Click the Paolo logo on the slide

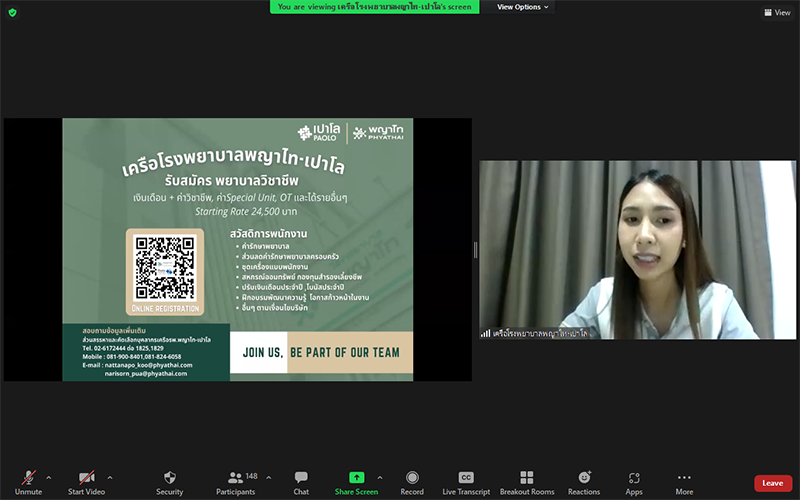click(319, 133)
